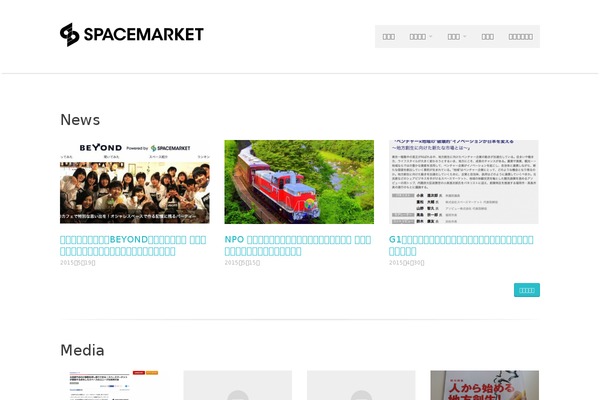Expand the second navigation item dropdown
This screenshot has width=600, height=400.
point(420,37)
